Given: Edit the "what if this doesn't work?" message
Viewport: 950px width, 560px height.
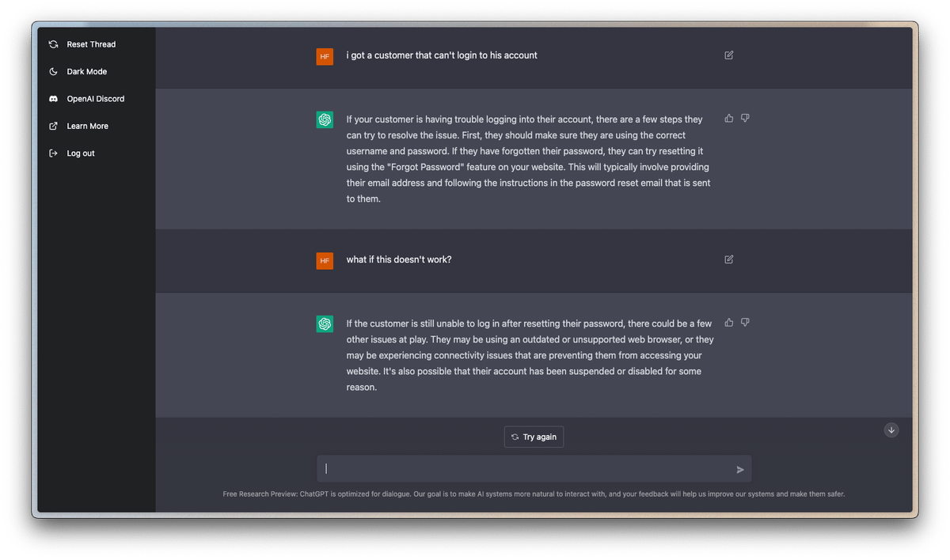Looking at the screenshot, I should 729,259.
